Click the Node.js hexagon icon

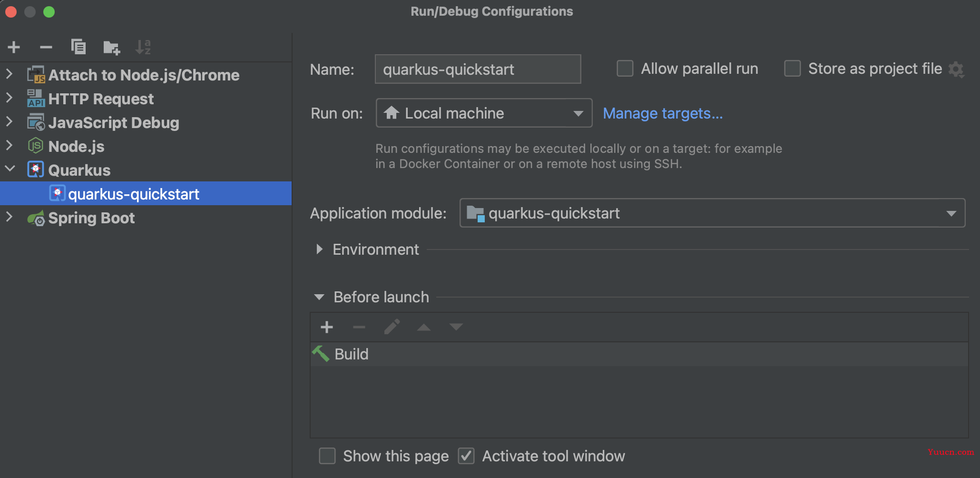36,146
